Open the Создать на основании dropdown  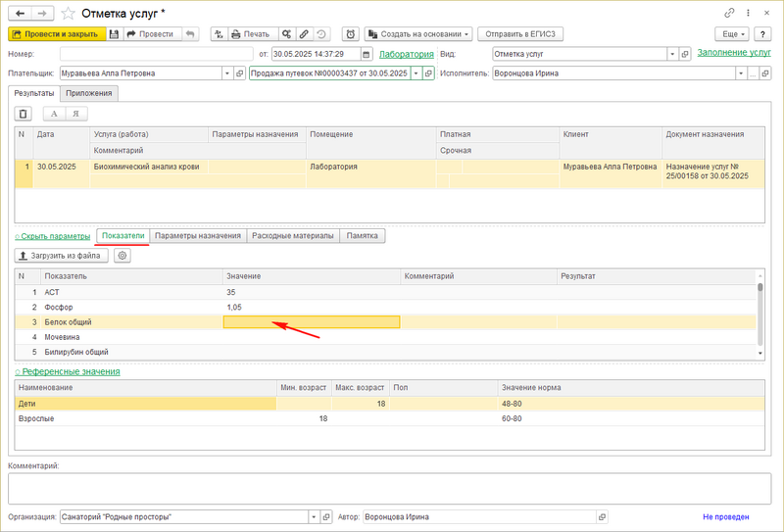tap(418, 34)
